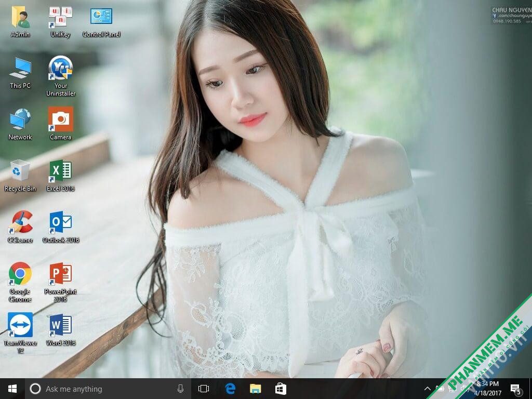Launch Microsoft Edge from the taskbar

pyautogui.click(x=230, y=389)
